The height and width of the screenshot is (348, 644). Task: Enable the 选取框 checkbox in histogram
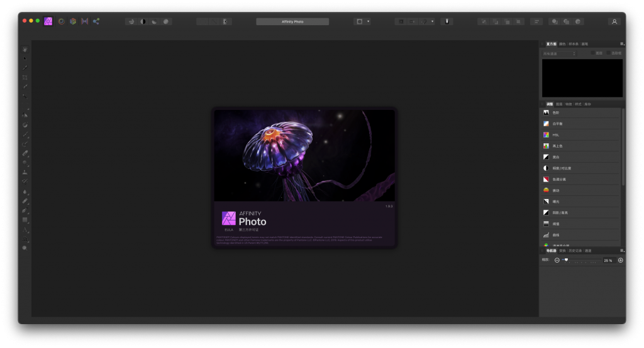pos(609,53)
